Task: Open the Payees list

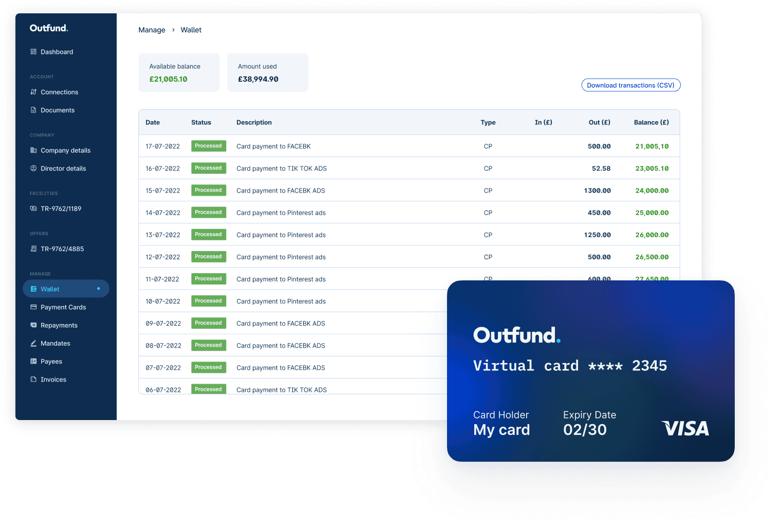Action: (51, 362)
